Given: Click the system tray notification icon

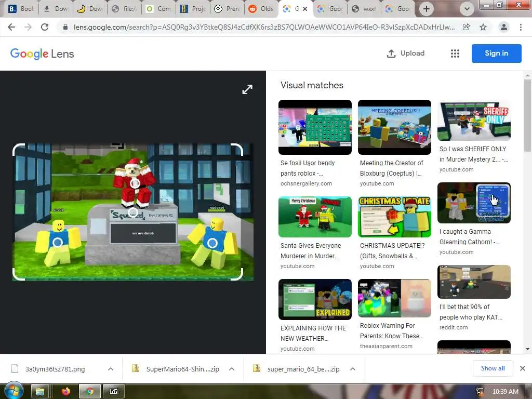Looking at the screenshot, I should tap(480, 392).
